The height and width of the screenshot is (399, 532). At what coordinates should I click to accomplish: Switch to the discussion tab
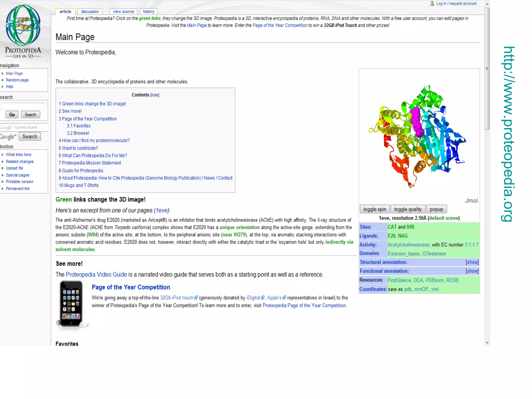pyautogui.click(x=90, y=11)
